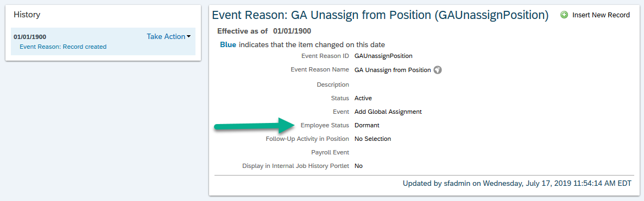Viewport: 644px width, 201px height.
Task: Click the Updated by sfadmin timestamp text
Action: [517, 183]
